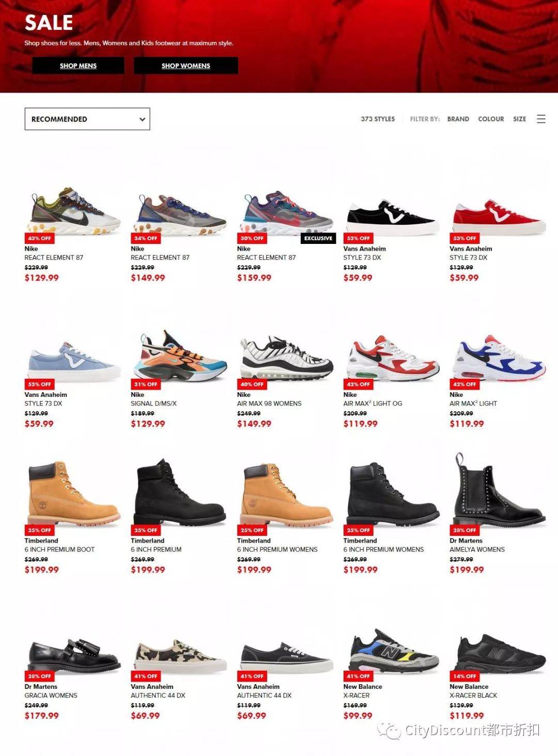Image resolution: width=558 pixels, height=756 pixels.
Task: Open the Dr Martens Aimelya Womens boot image
Action: 498,490
